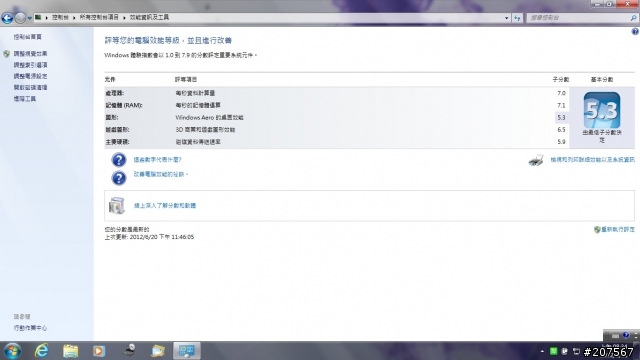
Task: Open 行動作業中心 under See also
Action: coord(30,328)
